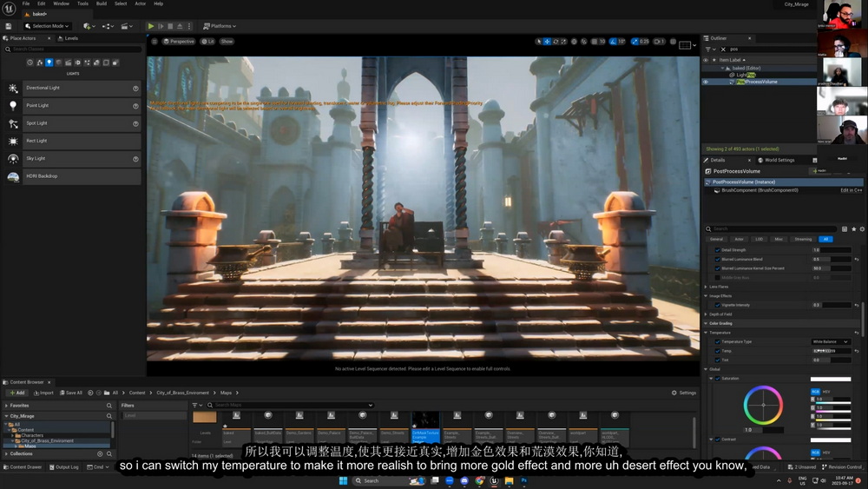Click the select-mode cursor icon in viewport
This screenshot has height=489, width=868.
coord(539,42)
